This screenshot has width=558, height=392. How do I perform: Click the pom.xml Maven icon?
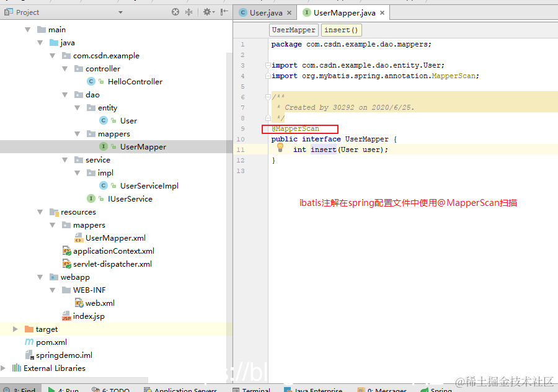pyautogui.click(x=29, y=342)
